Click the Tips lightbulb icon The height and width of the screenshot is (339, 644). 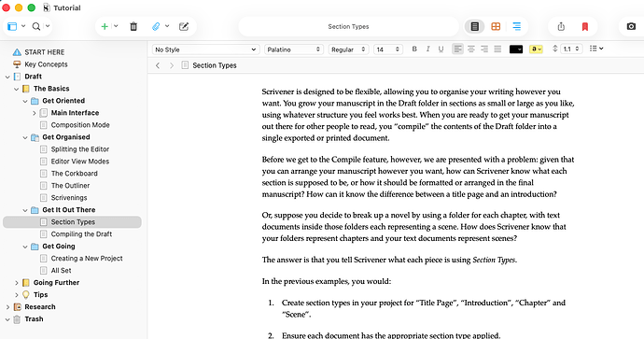26,294
